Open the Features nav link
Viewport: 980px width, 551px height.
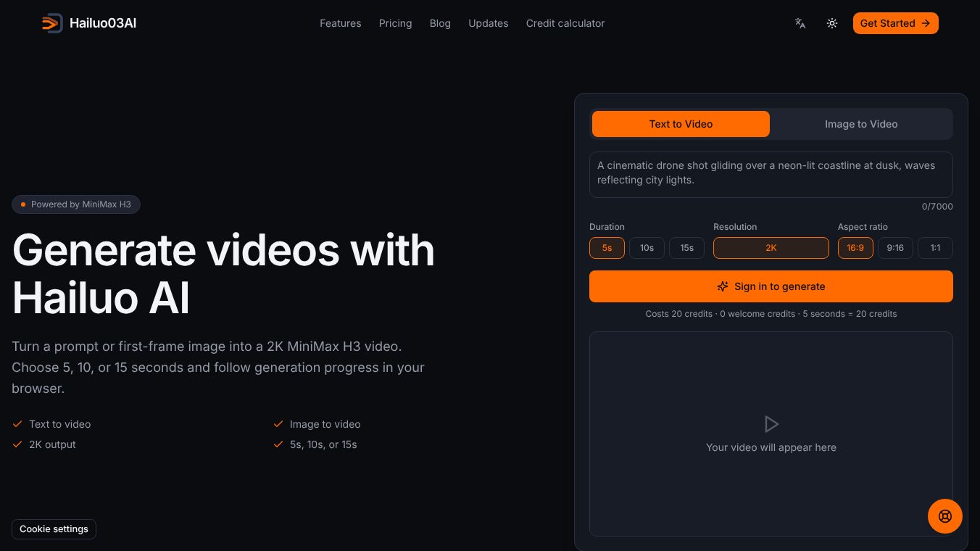(x=341, y=23)
